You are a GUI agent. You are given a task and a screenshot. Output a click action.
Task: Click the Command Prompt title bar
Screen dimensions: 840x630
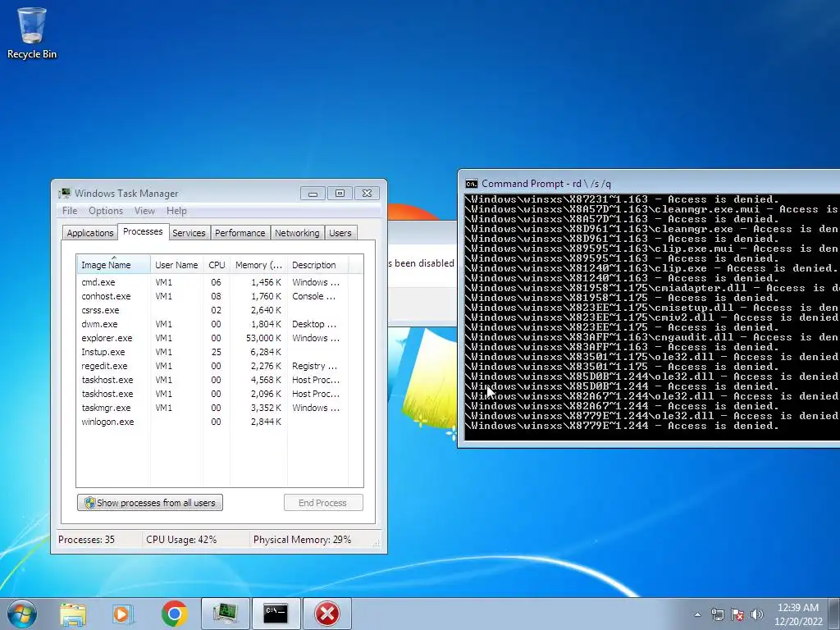650,184
